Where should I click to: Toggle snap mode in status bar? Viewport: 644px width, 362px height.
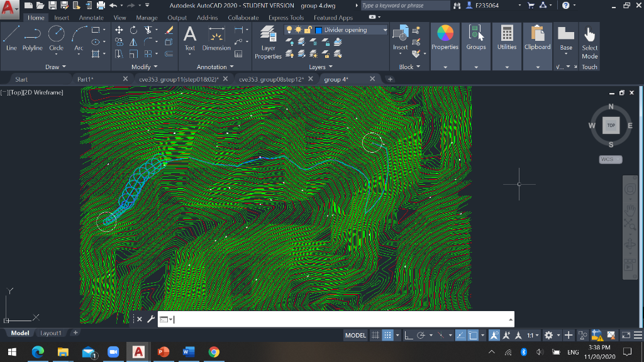(x=387, y=336)
